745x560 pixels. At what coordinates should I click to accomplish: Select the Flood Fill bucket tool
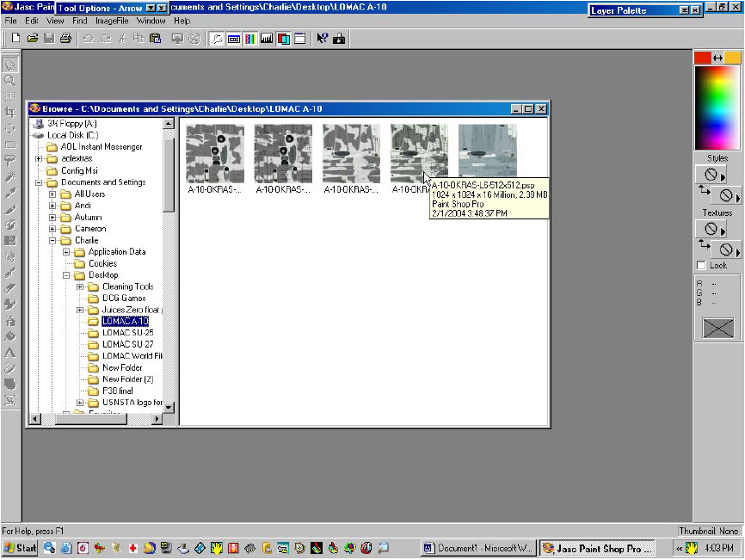click(10, 336)
